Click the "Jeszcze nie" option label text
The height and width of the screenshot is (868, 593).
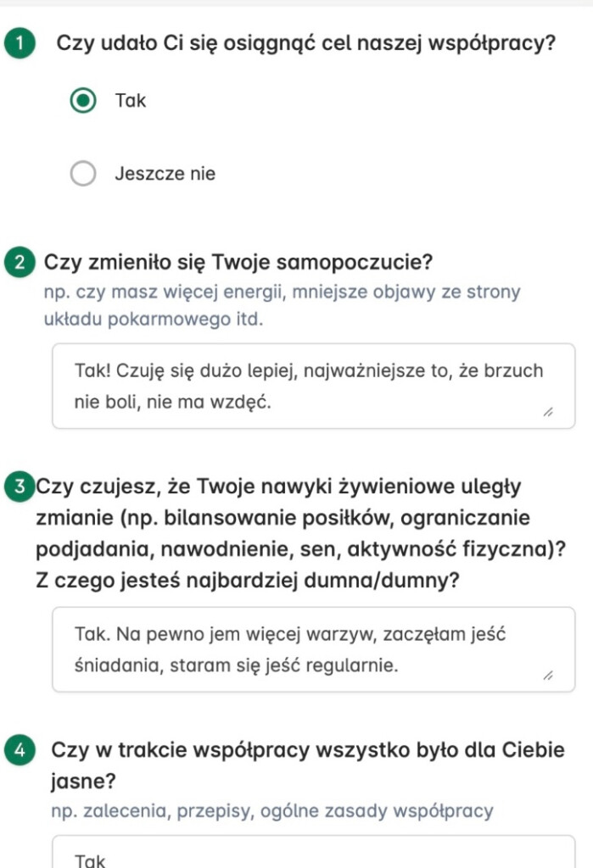click(x=165, y=175)
